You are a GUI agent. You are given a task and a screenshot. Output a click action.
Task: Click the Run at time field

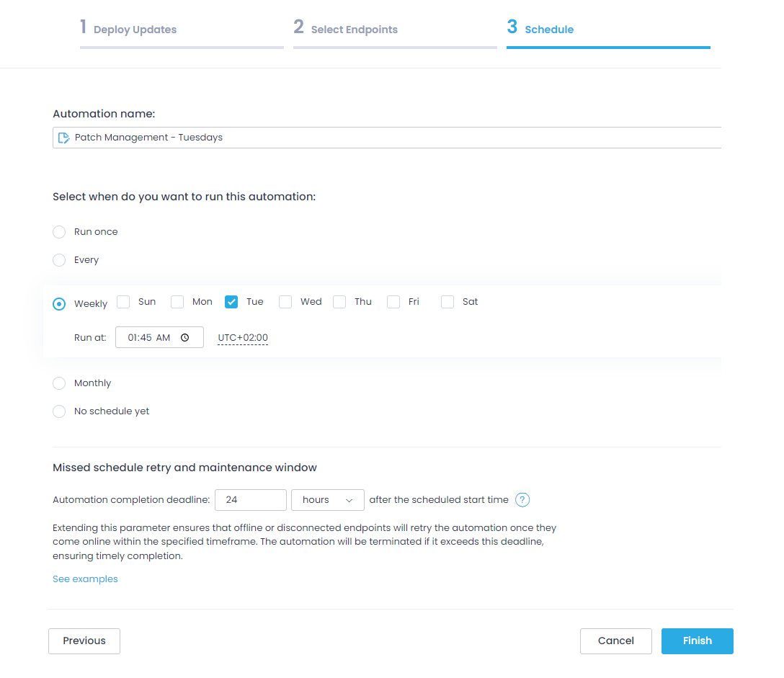coord(159,337)
